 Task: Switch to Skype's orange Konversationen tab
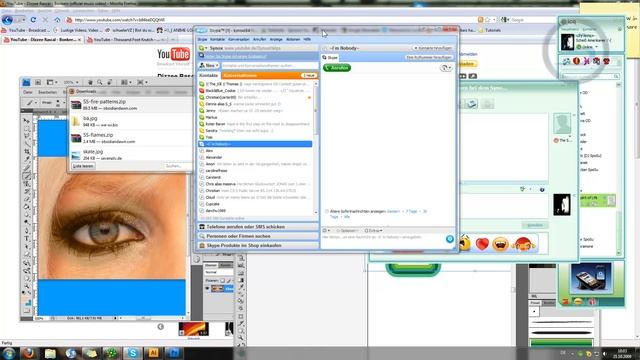(x=269, y=76)
